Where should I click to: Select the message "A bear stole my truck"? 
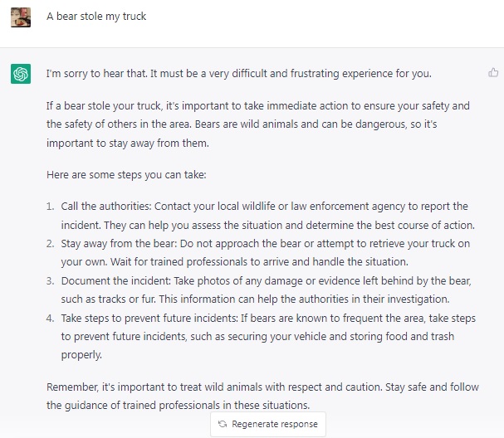coord(96,17)
